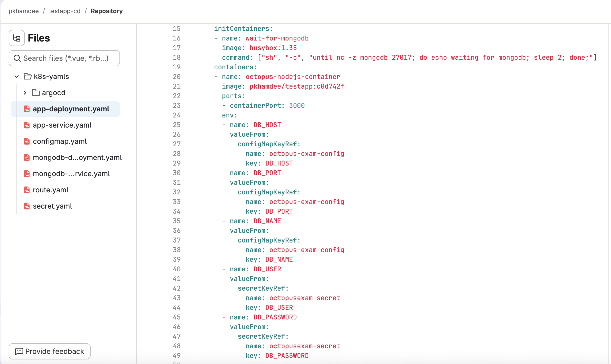This screenshot has width=611, height=364.
Task: Click the app-service.yaml file icon
Action: coord(27,125)
